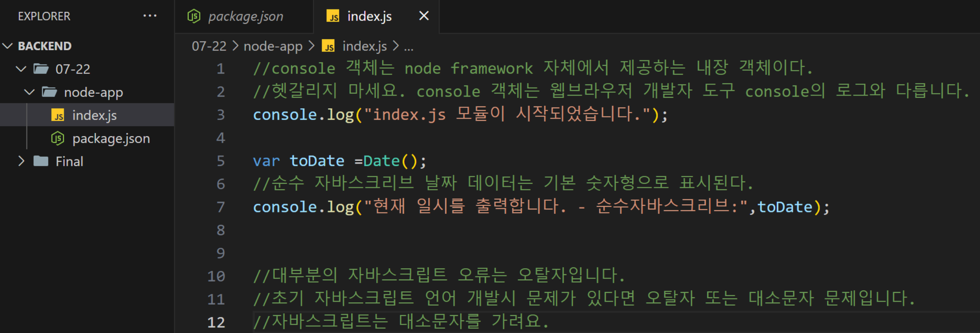The width and height of the screenshot is (980, 333).
Task: Click 07-22 in the breadcrumb path
Action: tap(209, 46)
